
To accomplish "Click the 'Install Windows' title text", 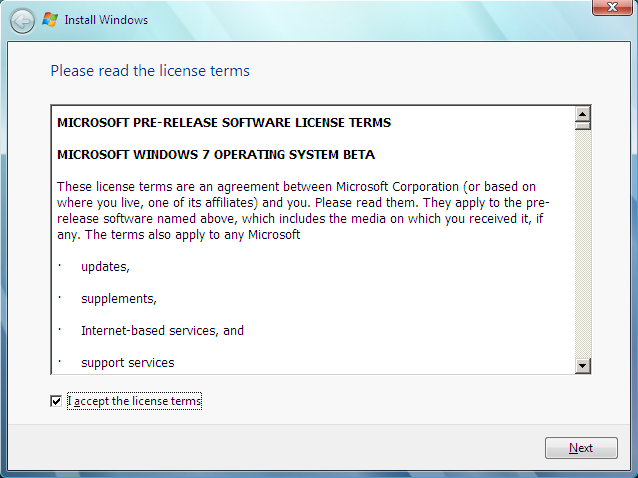I will click(x=106, y=20).
